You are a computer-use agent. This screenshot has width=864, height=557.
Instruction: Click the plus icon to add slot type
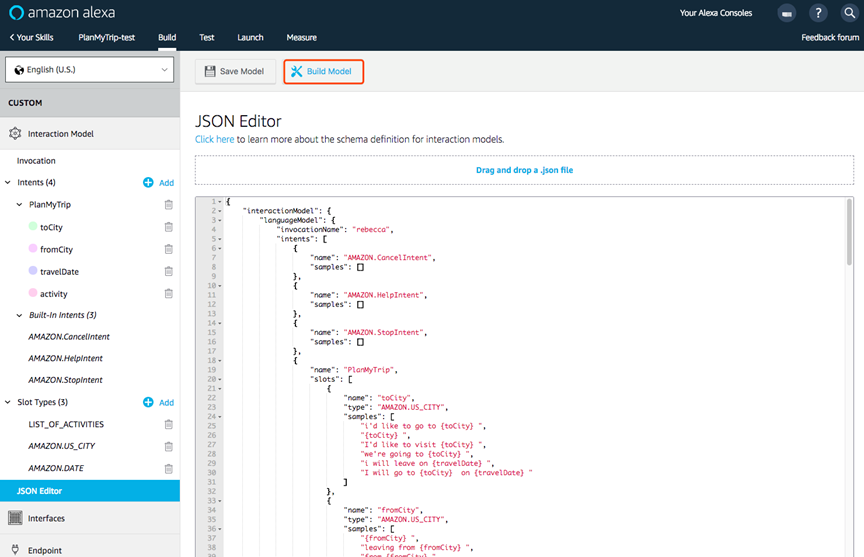coord(148,402)
